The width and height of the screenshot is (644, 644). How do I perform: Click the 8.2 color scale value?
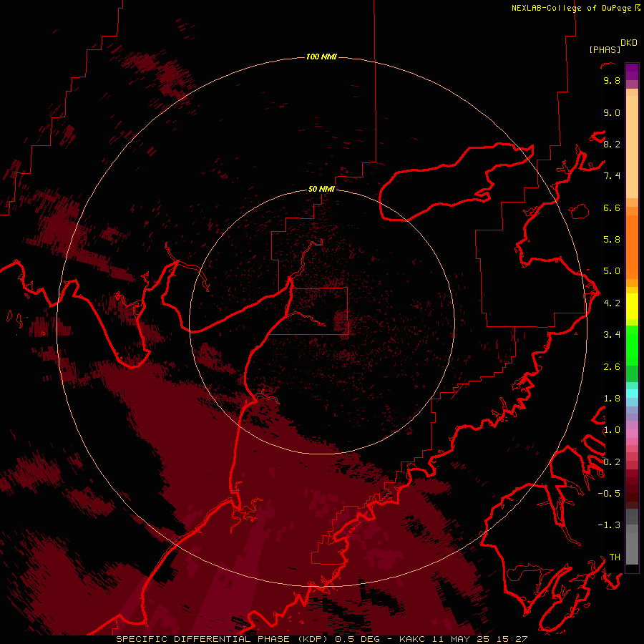(x=612, y=144)
